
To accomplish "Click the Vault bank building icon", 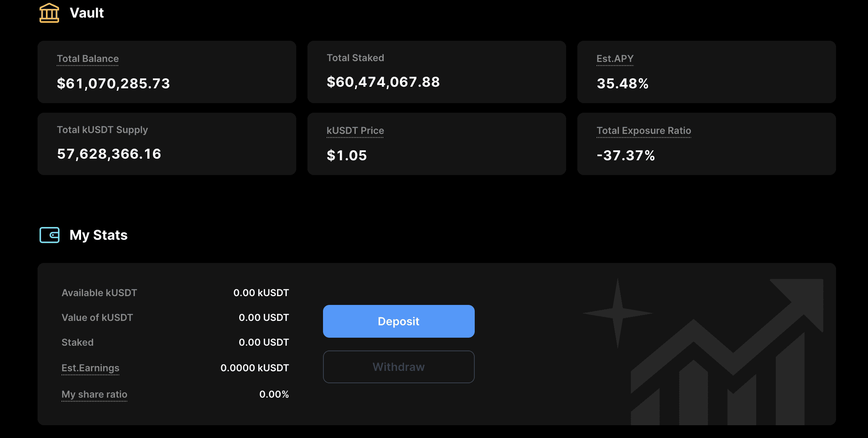I will [49, 13].
